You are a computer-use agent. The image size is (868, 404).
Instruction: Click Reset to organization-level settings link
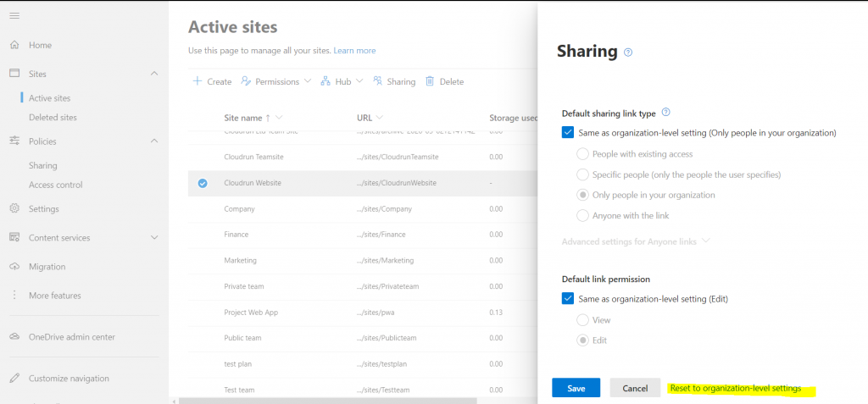point(735,389)
